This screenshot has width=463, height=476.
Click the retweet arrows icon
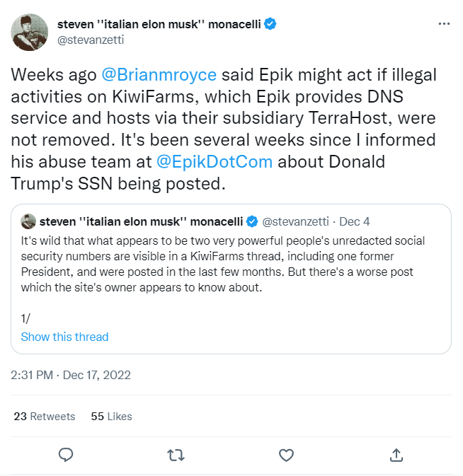[176, 455]
